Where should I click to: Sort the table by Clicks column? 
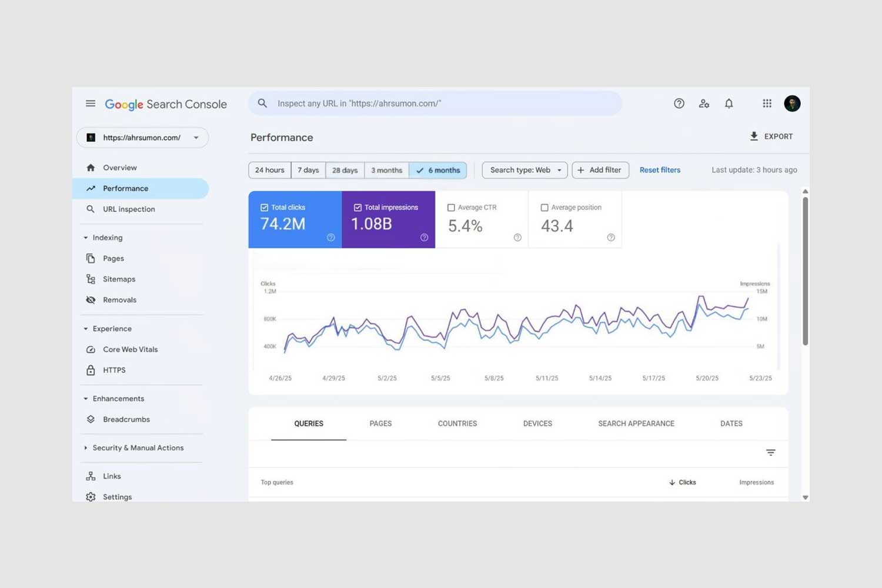coord(683,482)
